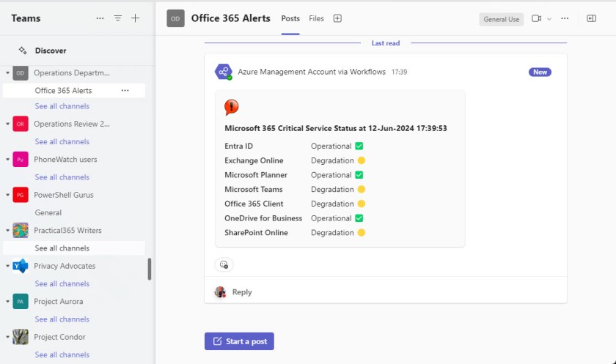Click the Microsoft Planner green checkmark status

coord(359,175)
